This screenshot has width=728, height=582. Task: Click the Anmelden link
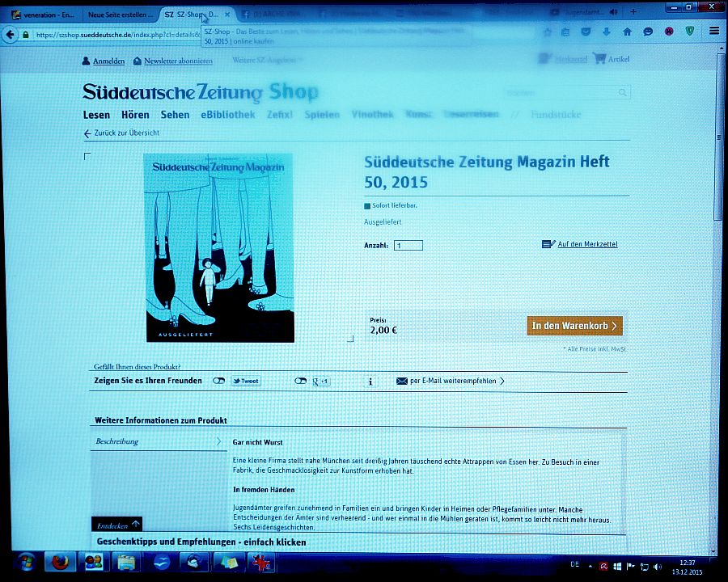(x=108, y=61)
